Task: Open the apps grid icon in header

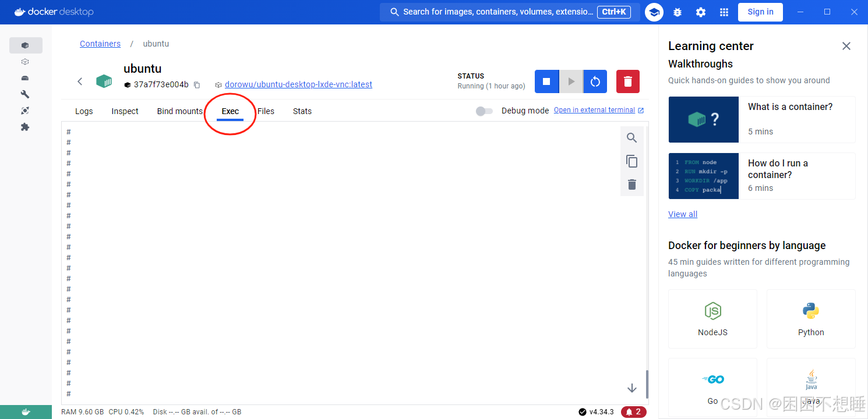Action: 724,12
